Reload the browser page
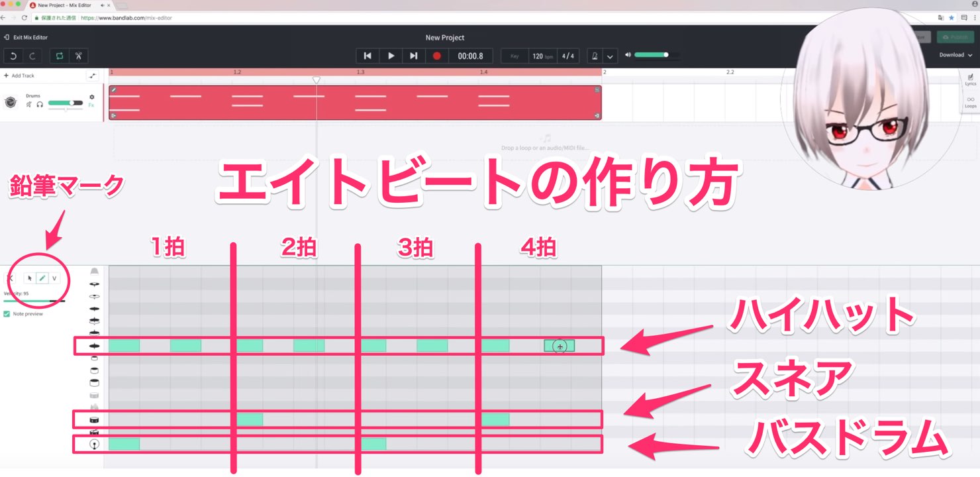The image size is (980, 477). coord(24,18)
